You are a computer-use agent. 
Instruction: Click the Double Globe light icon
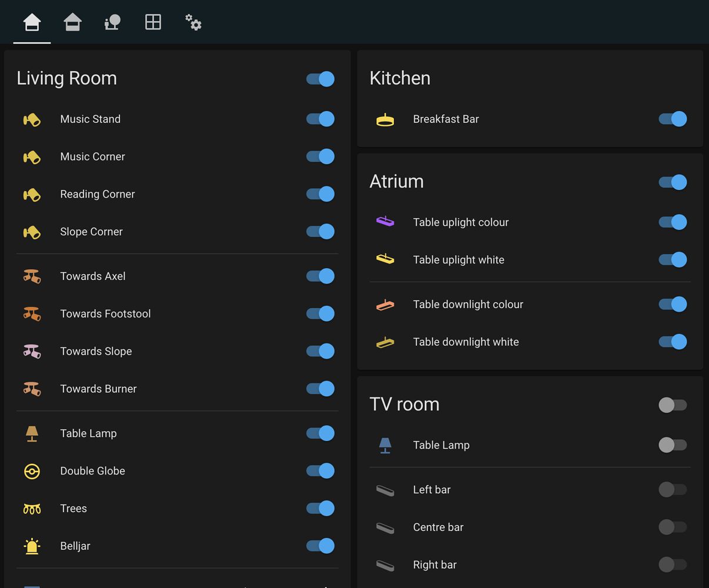tap(32, 471)
